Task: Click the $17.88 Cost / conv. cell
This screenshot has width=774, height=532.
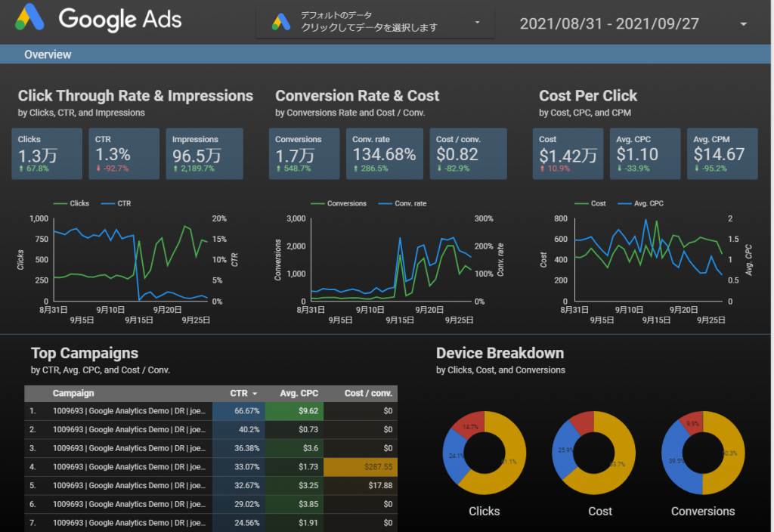Action: [x=361, y=486]
